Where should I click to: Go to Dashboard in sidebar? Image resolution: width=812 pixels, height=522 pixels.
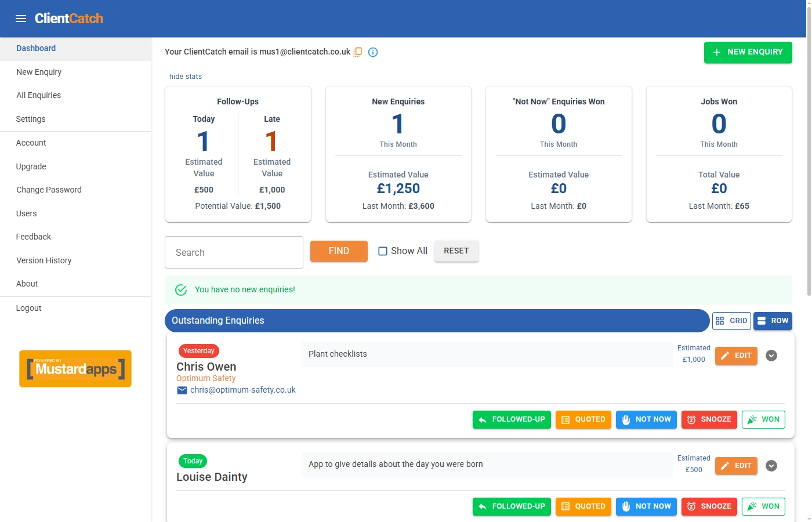point(75,49)
